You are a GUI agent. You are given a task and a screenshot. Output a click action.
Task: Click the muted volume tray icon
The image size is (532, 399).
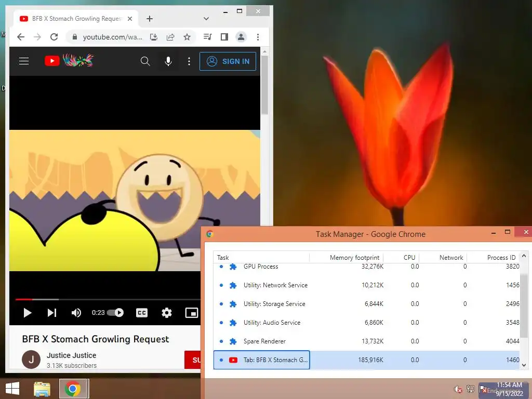(458, 389)
